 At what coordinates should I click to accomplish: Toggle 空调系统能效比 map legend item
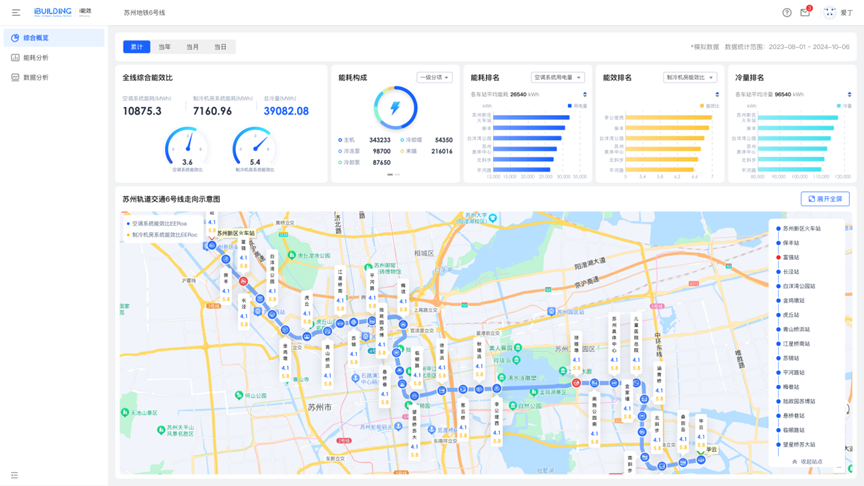pyautogui.click(x=158, y=224)
